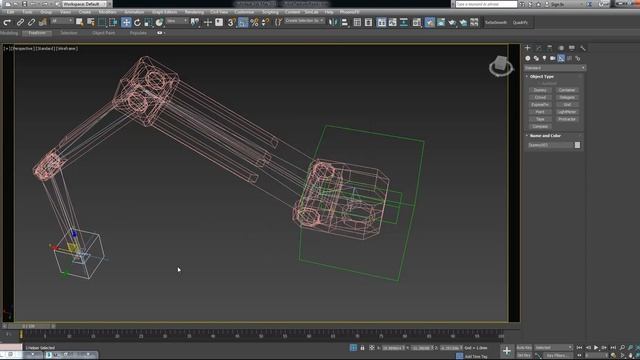Open Reference Coordinate System dropdown

pyautogui.click(x=177, y=21)
